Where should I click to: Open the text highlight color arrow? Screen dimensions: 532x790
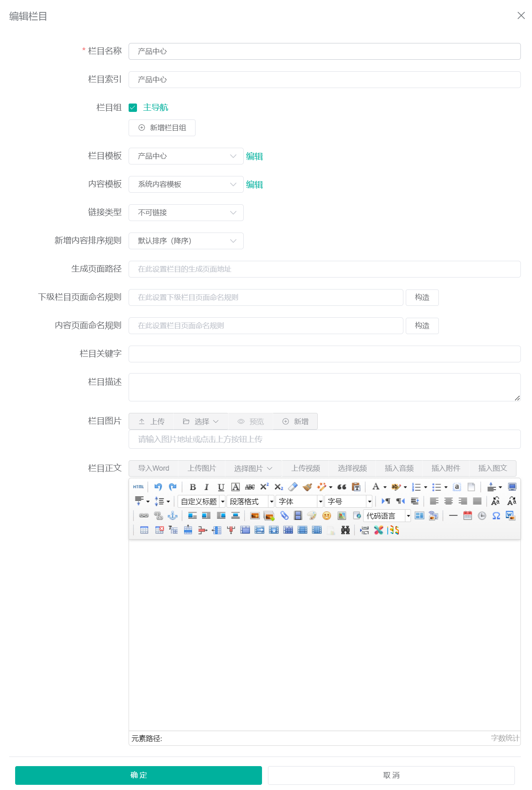point(405,487)
